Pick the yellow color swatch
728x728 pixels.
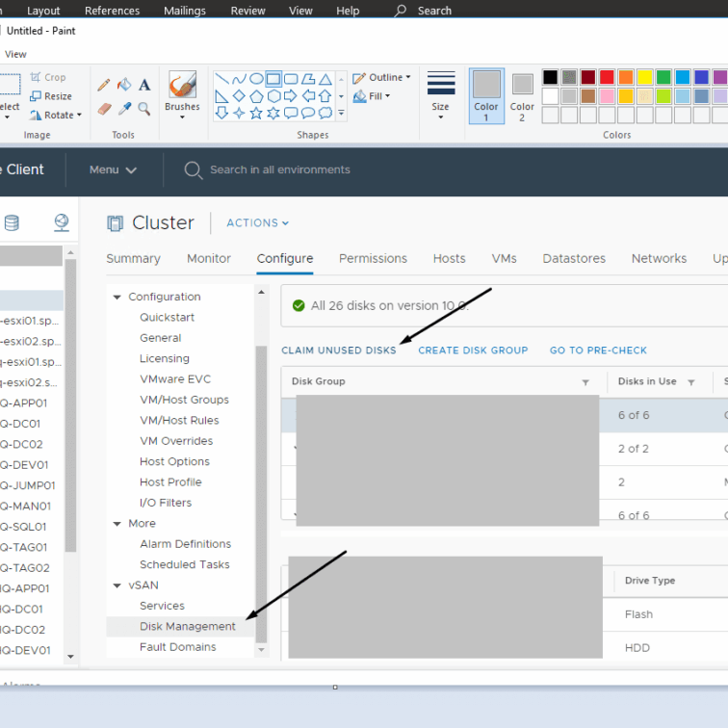point(645,77)
